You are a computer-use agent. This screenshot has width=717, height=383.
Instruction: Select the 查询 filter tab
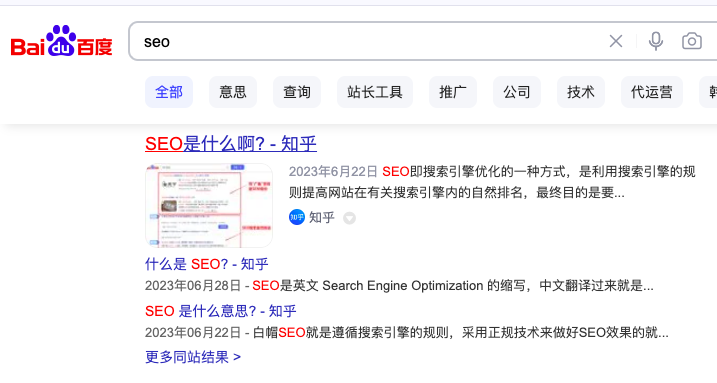click(297, 92)
